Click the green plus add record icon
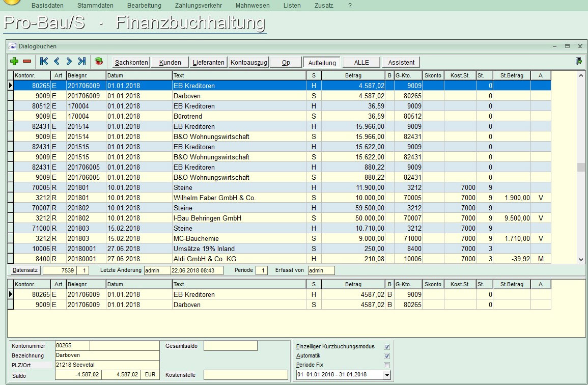Image resolution: width=588 pixels, height=385 pixels. [14, 62]
